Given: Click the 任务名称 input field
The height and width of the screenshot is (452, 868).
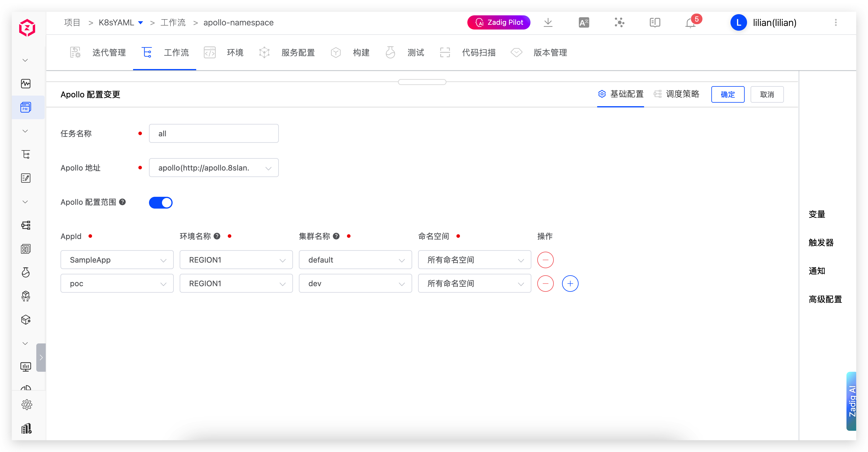Looking at the screenshot, I should point(214,133).
